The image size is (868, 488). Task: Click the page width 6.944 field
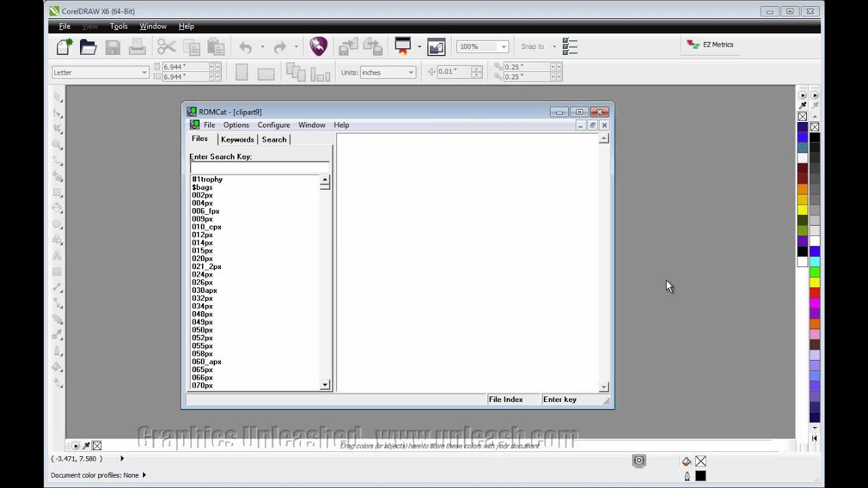[184, 67]
